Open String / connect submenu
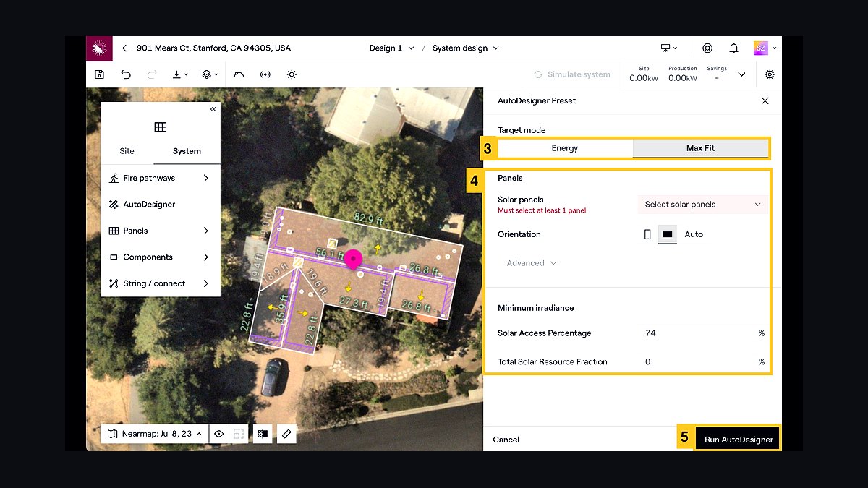 160,283
